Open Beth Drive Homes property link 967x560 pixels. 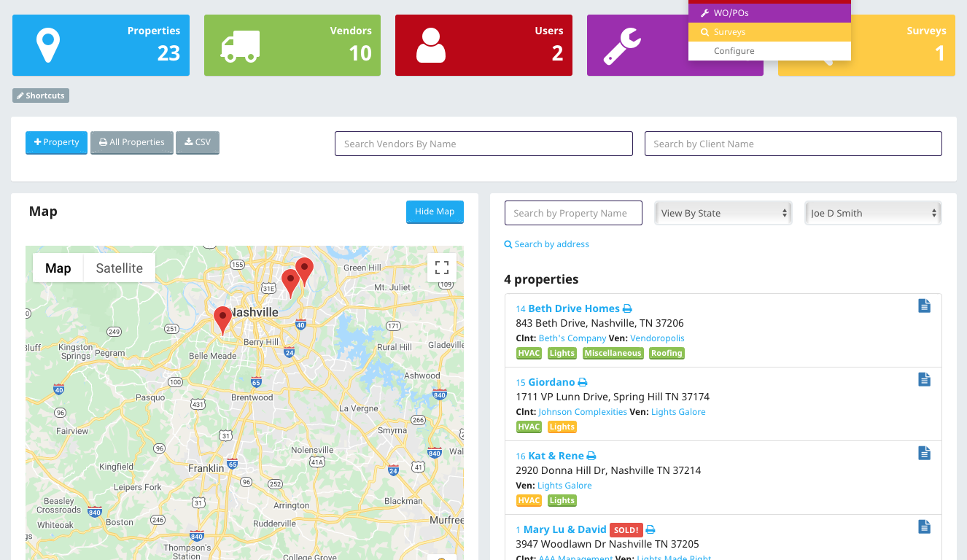(574, 308)
